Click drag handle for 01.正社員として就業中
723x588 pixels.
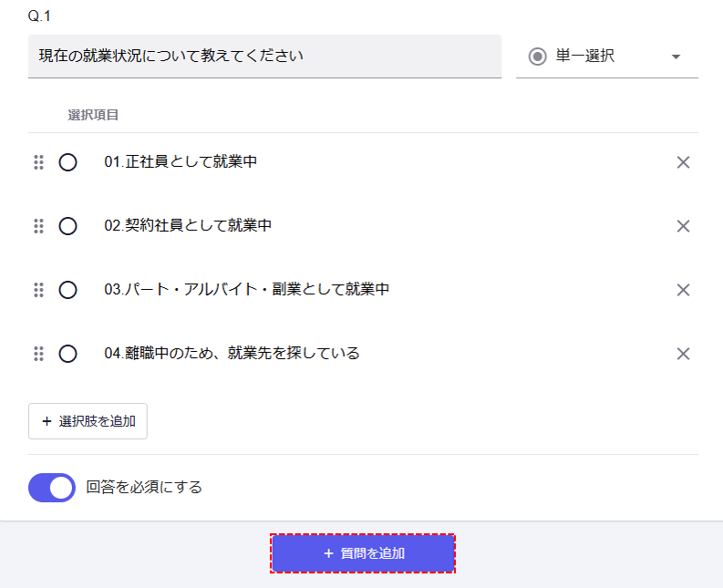pos(38,162)
